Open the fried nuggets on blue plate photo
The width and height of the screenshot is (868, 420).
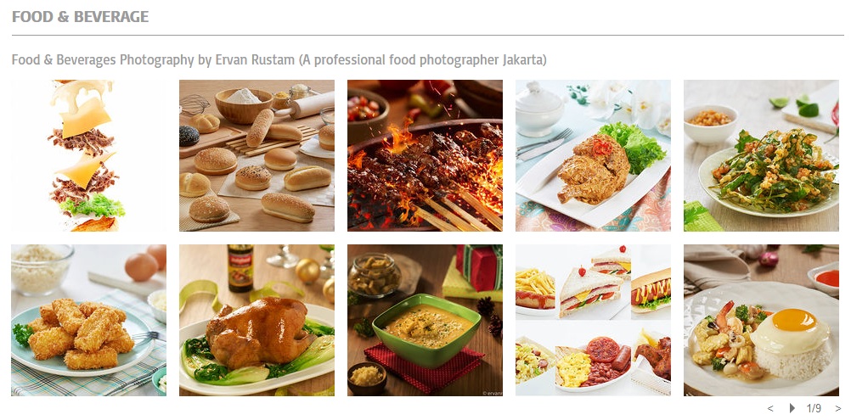(x=88, y=321)
